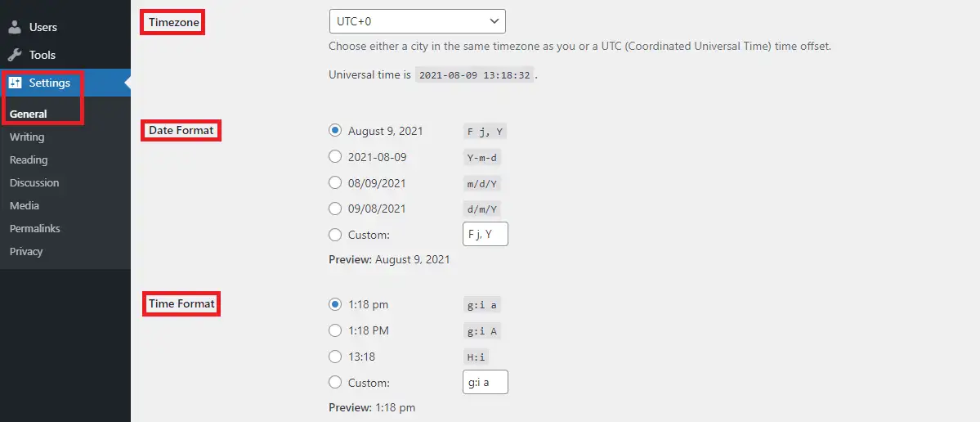Open the Privacy settings link
The width and height of the screenshot is (980, 422).
(26, 251)
